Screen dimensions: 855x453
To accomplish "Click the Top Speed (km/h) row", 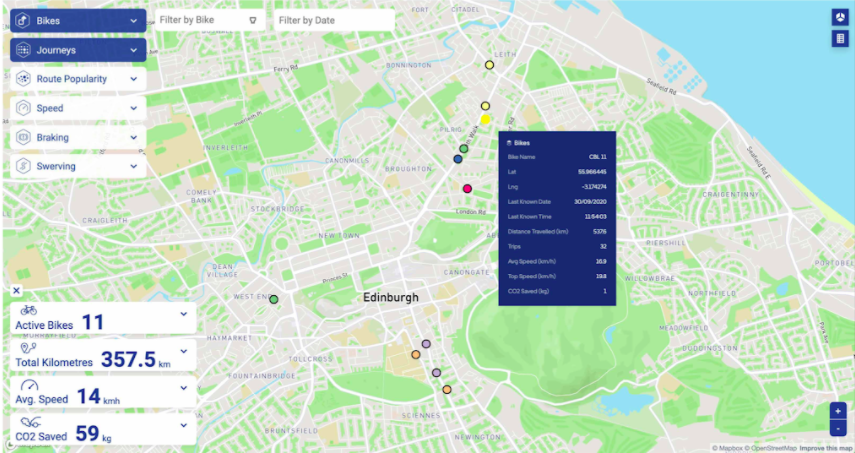I will click(x=557, y=276).
